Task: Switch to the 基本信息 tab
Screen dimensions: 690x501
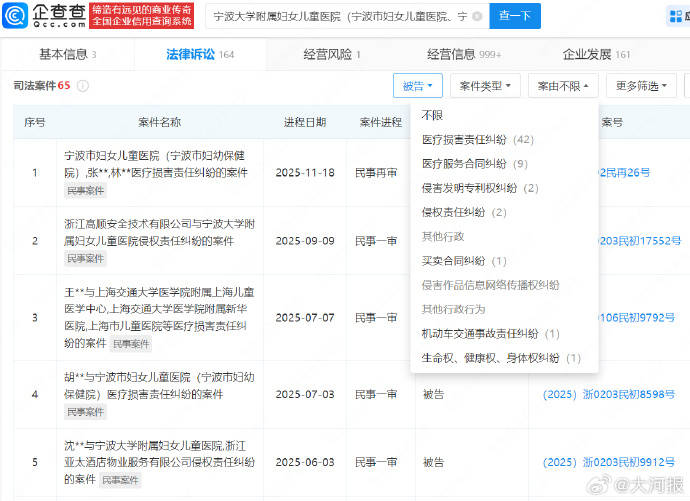Action: tap(67, 55)
